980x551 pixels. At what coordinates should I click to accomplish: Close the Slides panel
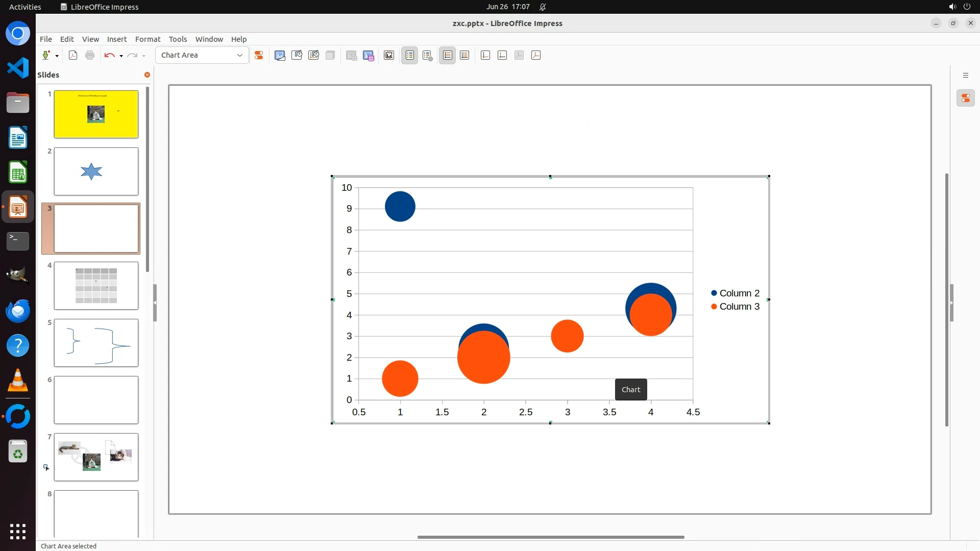coord(147,74)
